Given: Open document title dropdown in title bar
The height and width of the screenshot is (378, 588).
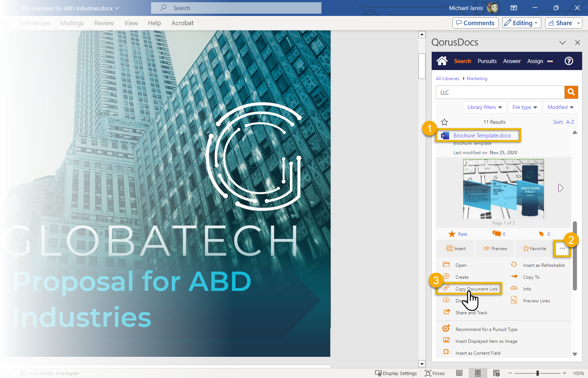Looking at the screenshot, I should click(x=117, y=8).
